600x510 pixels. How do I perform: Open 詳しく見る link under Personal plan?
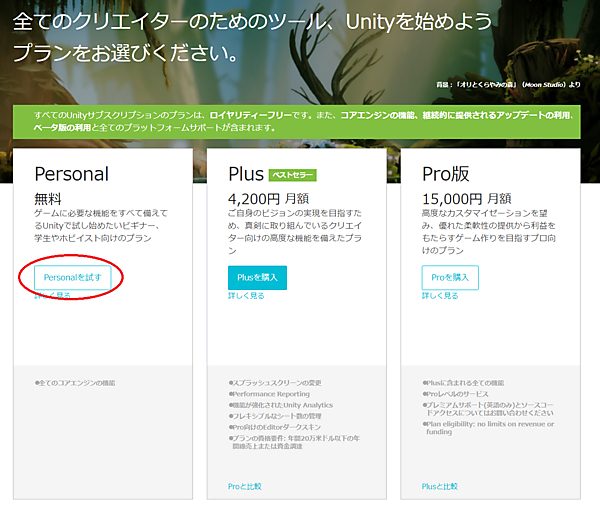click(52, 295)
